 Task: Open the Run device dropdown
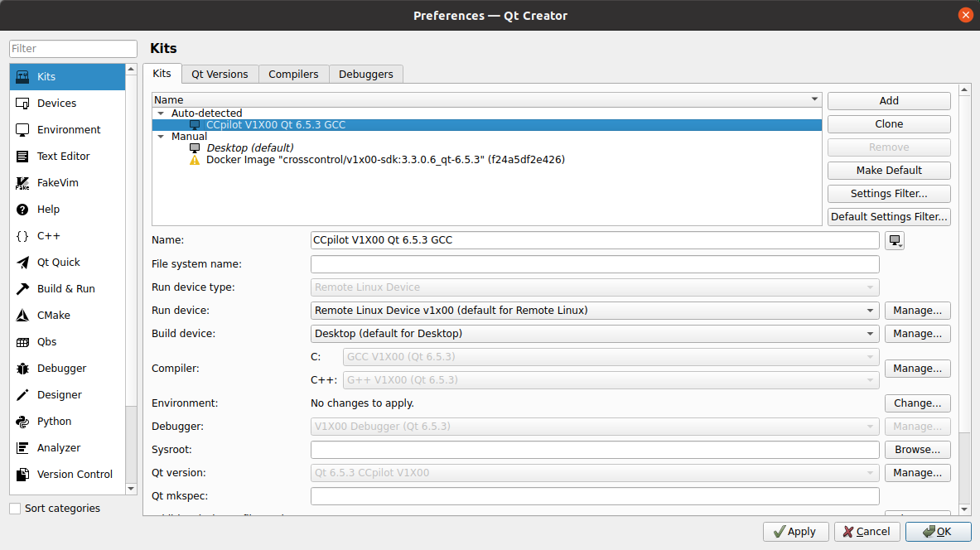coord(594,311)
